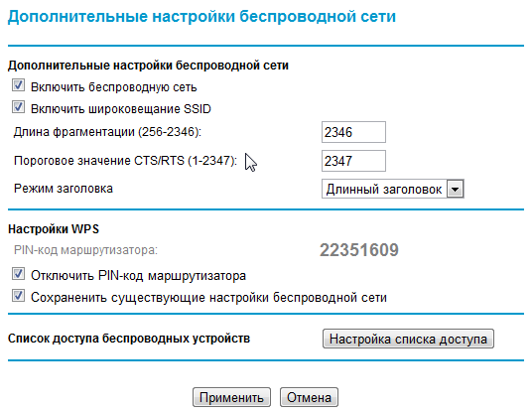Toggle 'Сохраненить существующие настройки' checkbox
The height and width of the screenshot is (413, 532).
coord(18,296)
